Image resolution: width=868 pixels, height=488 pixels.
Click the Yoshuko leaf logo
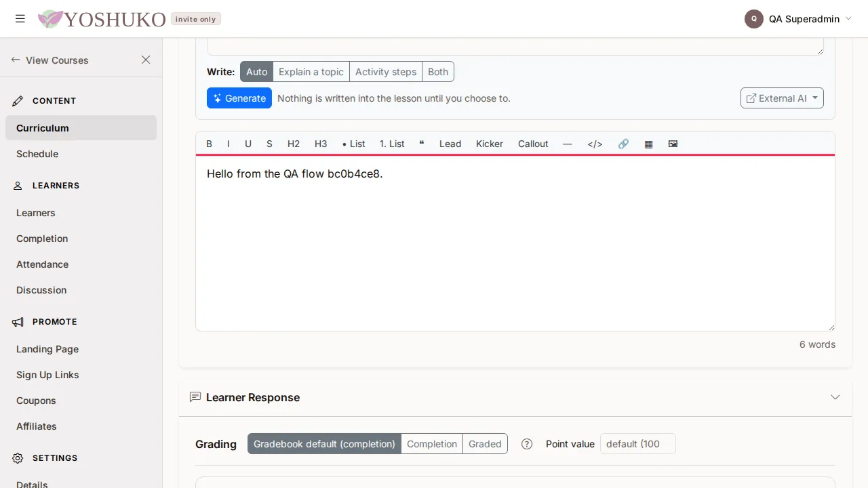[x=50, y=19]
